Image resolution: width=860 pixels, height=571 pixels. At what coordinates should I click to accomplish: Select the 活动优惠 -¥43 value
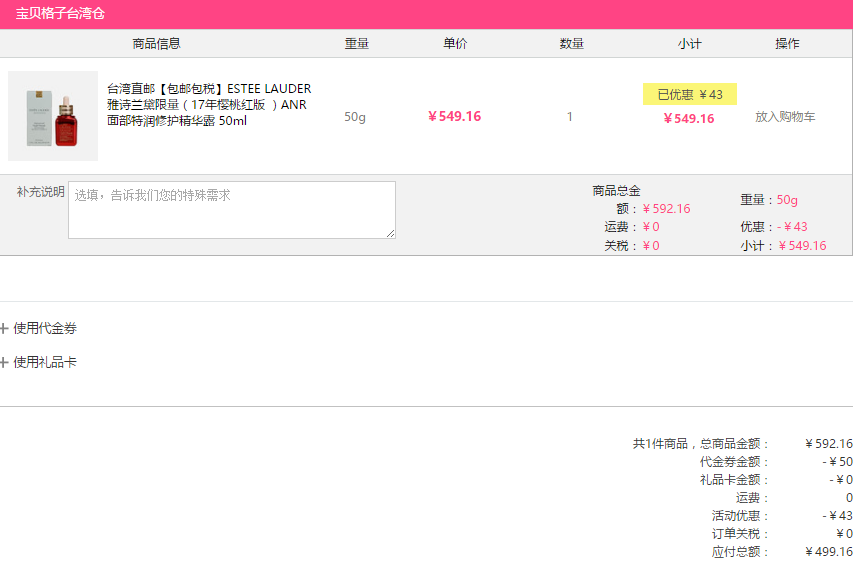[838, 516]
